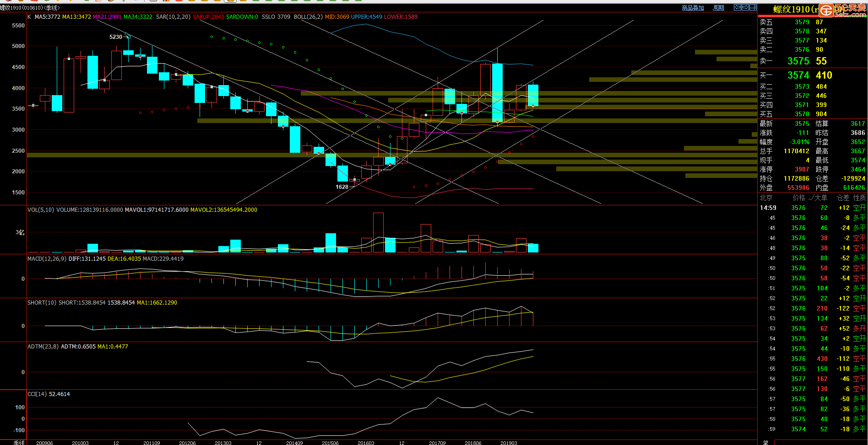Click the 涨跌 change value -111

point(803,133)
